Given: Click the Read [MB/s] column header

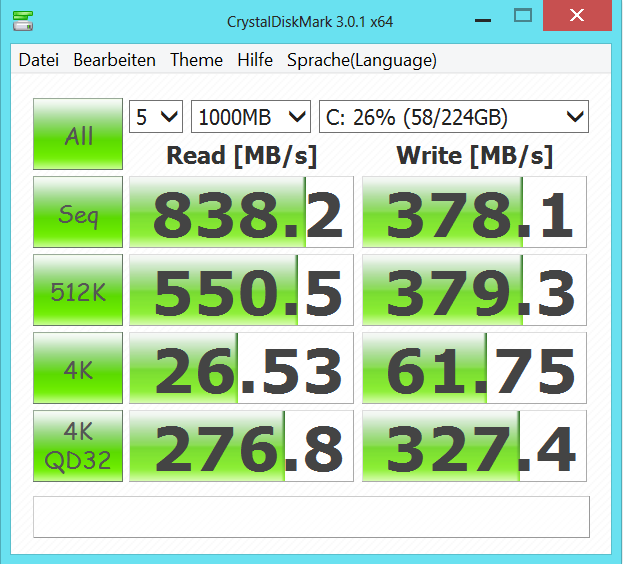Looking at the screenshot, I should 242,156.
